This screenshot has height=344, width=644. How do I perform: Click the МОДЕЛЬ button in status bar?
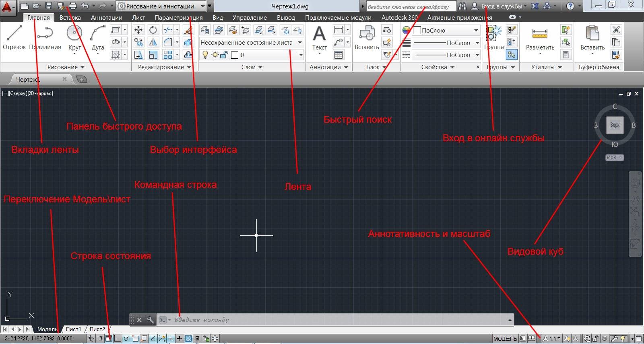point(505,339)
